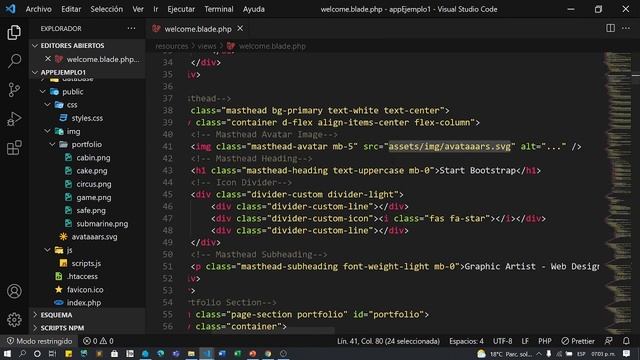640x360 pixels.
Task: Change end of line sequence LF
Action: [x=525, y=341]
